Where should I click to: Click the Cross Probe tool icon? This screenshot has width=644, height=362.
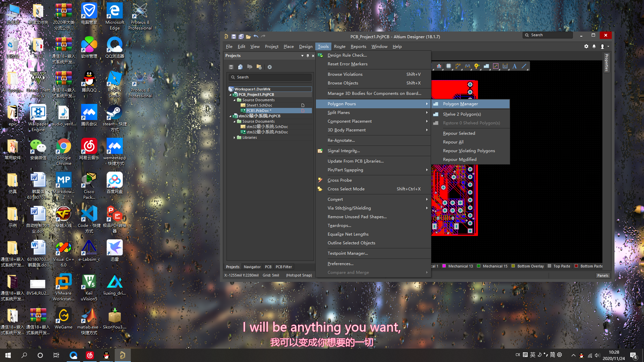[320, 179]
